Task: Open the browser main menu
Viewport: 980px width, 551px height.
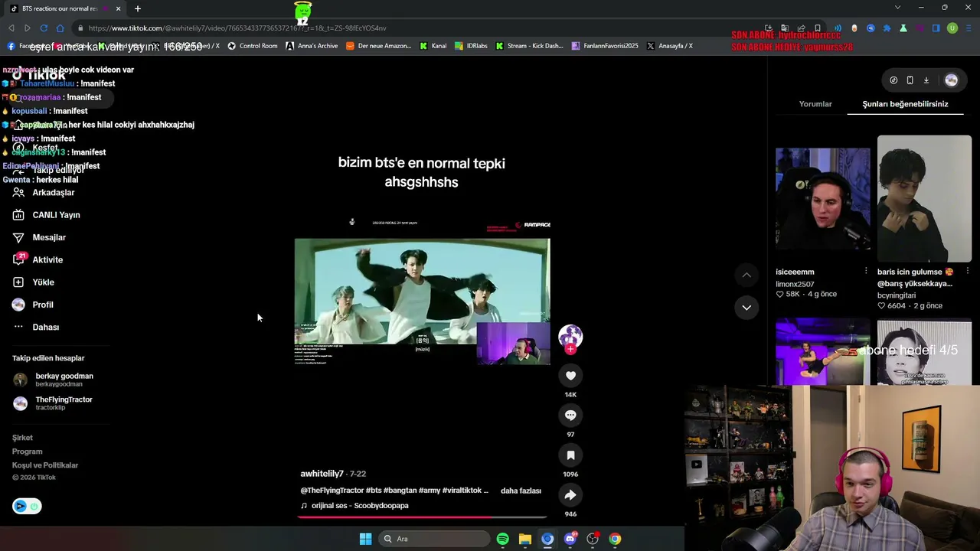Action: tap(969, 28)
